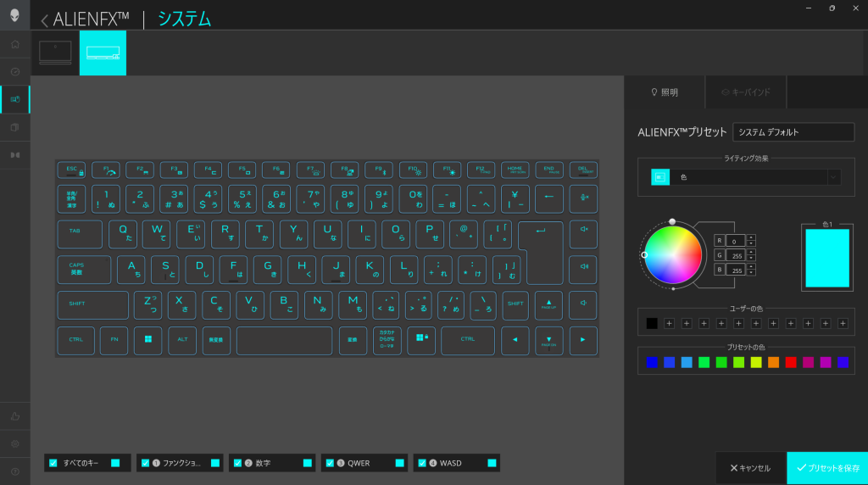This screenshot has width=868, height=485.
Task: Click the プリセットを保存 button
Action: (827, 468)
